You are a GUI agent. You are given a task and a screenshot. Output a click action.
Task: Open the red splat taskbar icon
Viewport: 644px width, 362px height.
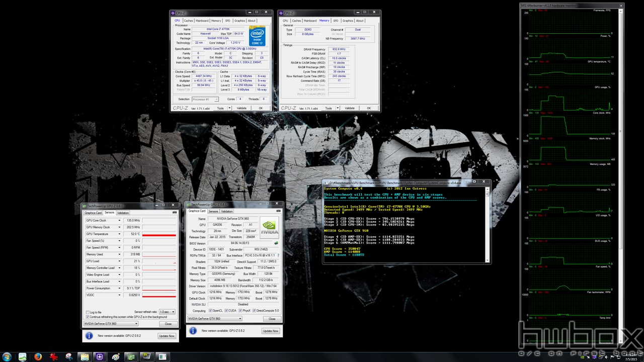[x=53, y=357]
